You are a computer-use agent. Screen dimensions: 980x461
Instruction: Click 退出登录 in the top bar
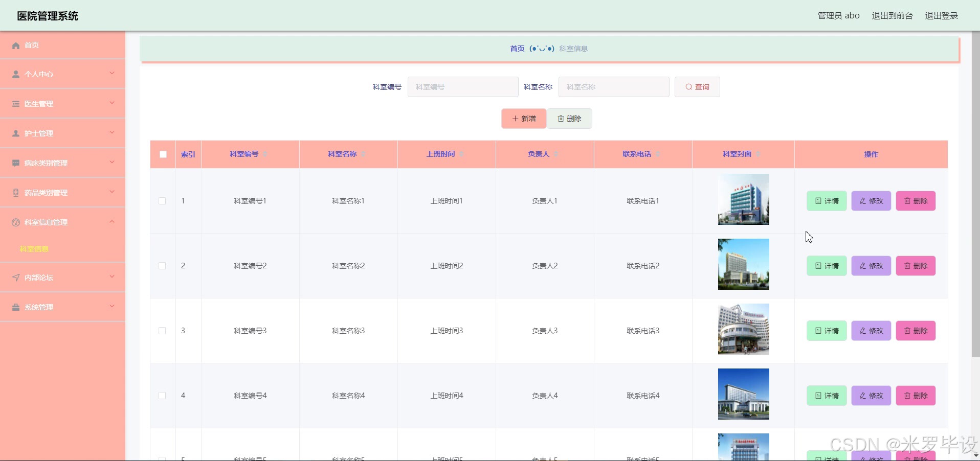tap(941, 16)
